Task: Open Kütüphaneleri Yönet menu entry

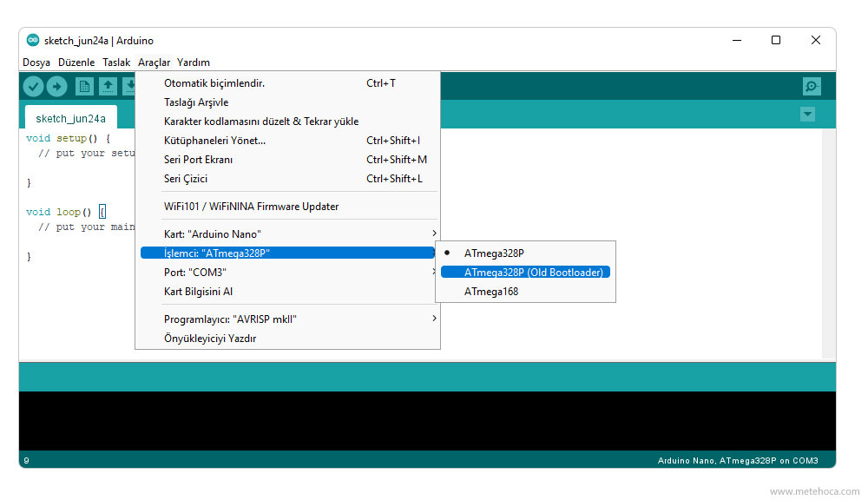Action: pos(288,141)
